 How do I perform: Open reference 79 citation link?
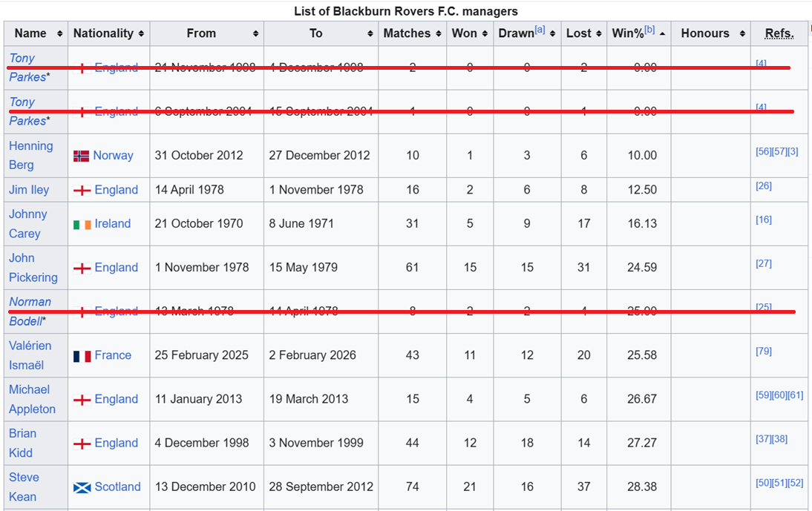[763, 351]
